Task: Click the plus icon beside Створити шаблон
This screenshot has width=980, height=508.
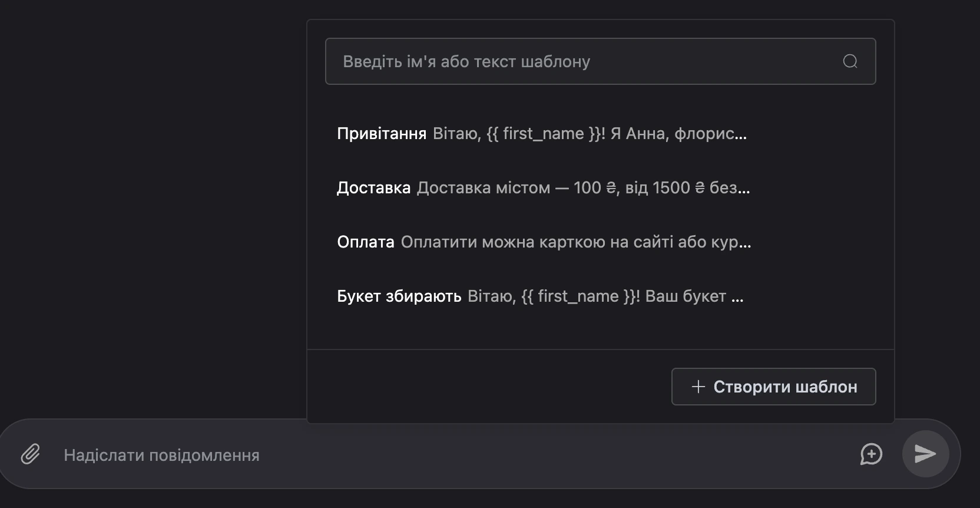Action: coord(698,387)
